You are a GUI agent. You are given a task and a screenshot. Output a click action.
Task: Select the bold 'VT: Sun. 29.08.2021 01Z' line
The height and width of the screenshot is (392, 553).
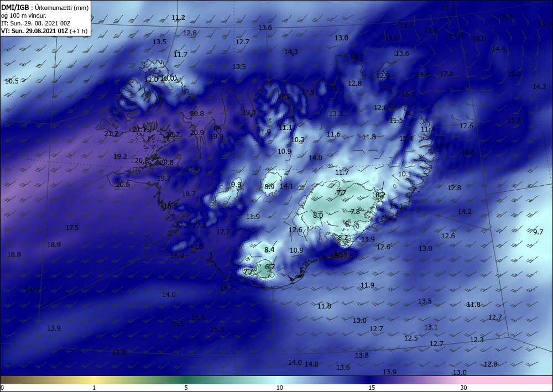[34, 31]
